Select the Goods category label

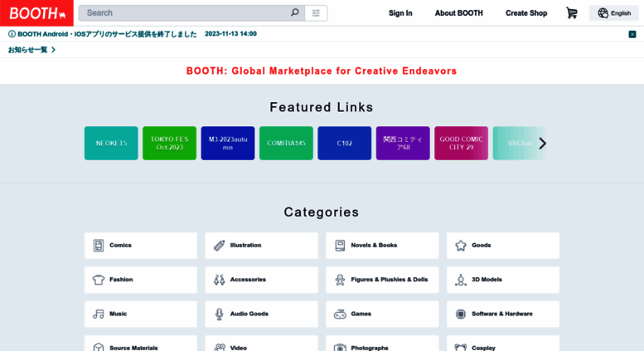481,246
